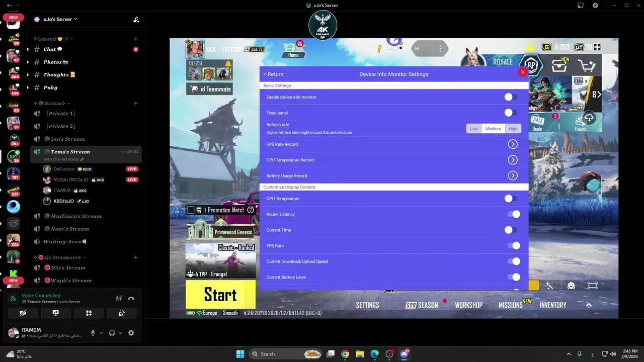The image size is (644, 362).
Task: Click the emoji face icon in game bottom bar
Action: pyautogui.click(x=571, y=286)
